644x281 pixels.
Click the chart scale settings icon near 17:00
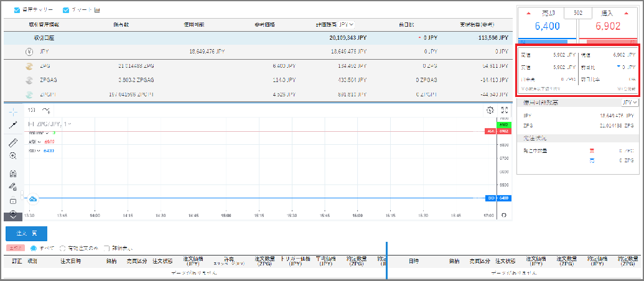pos(505,215)
